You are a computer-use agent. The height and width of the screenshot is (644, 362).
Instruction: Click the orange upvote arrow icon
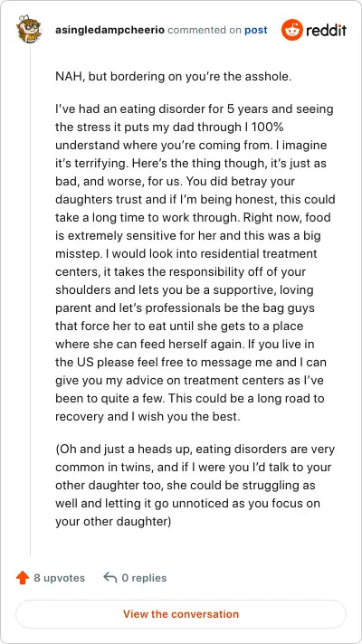(23, 578)
